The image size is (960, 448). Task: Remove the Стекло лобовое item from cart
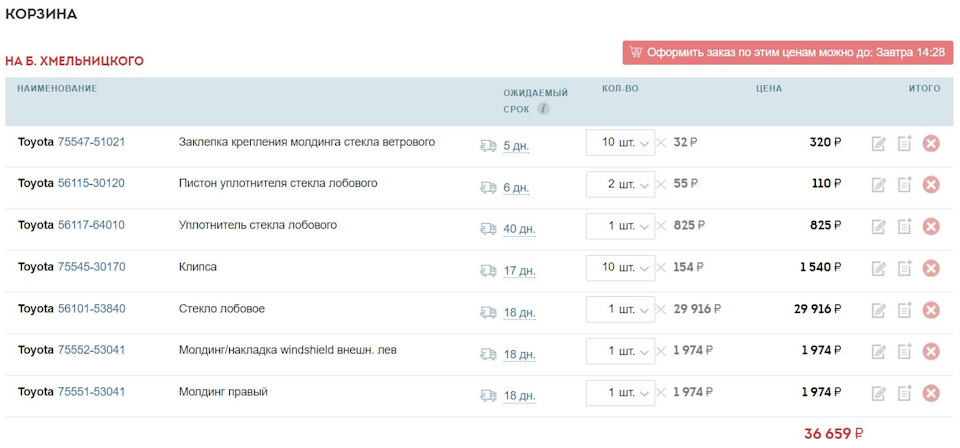click(930, 310)
